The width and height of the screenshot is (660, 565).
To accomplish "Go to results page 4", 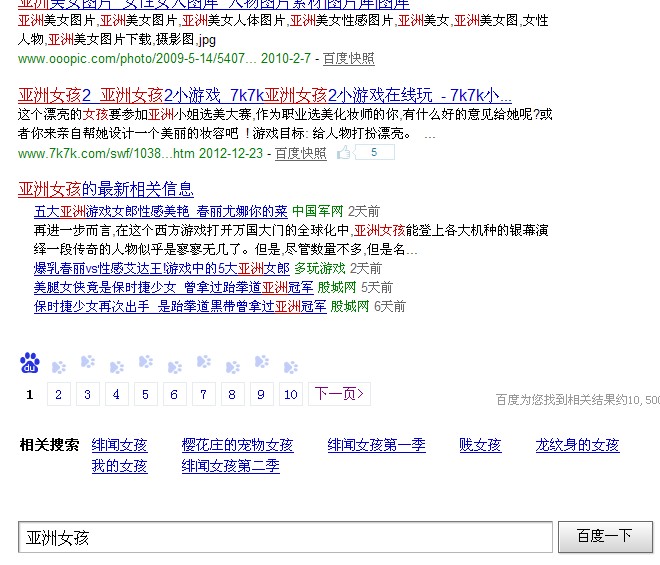I will click(x=117, y=394).
